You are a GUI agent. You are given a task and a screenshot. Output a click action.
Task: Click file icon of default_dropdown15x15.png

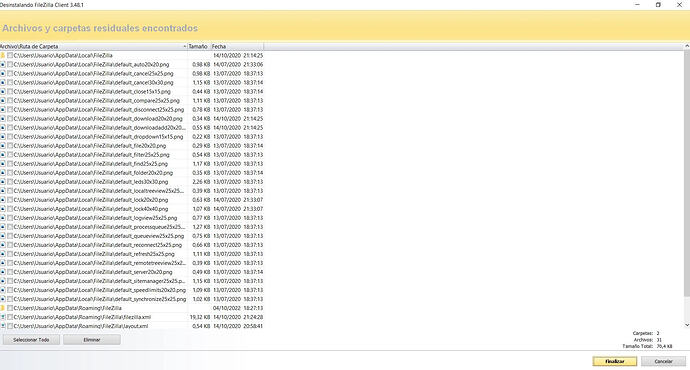pyautogui.click(x=3, y=137)
